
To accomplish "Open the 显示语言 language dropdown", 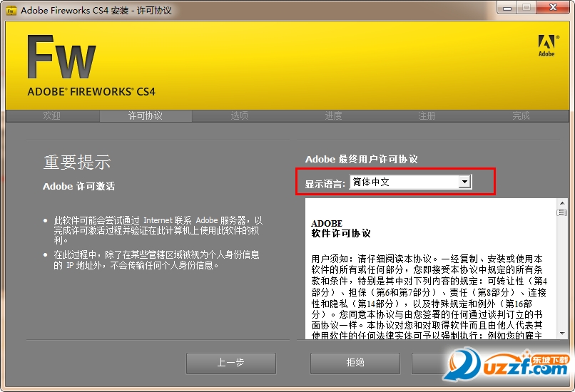I will click(410, 182).
